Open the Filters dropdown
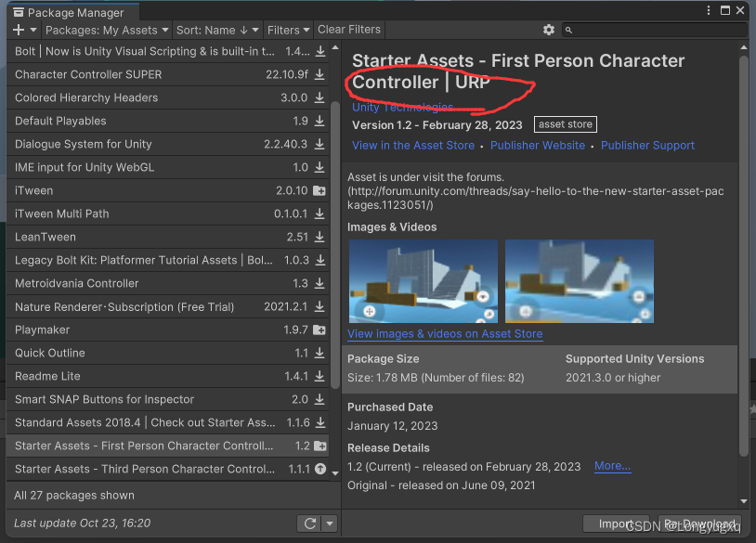This screenshot has width=756, height=543. tap(288, 30)
